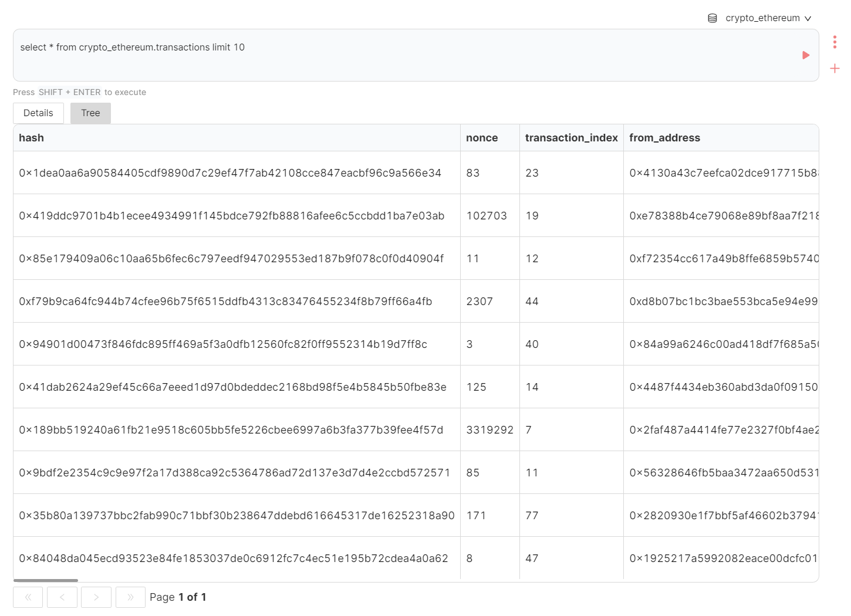Click transaction_index value 7

click(x=529, y=430)
